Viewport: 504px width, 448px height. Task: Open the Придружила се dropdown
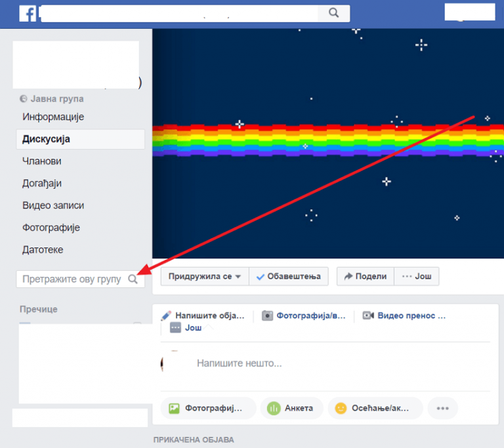(205, 276)
